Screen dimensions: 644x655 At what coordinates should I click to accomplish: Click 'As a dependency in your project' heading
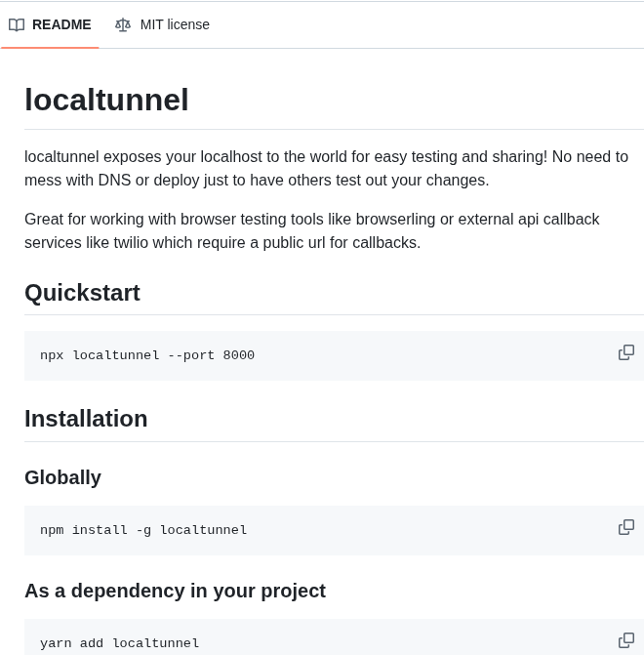tap(175, 591)
